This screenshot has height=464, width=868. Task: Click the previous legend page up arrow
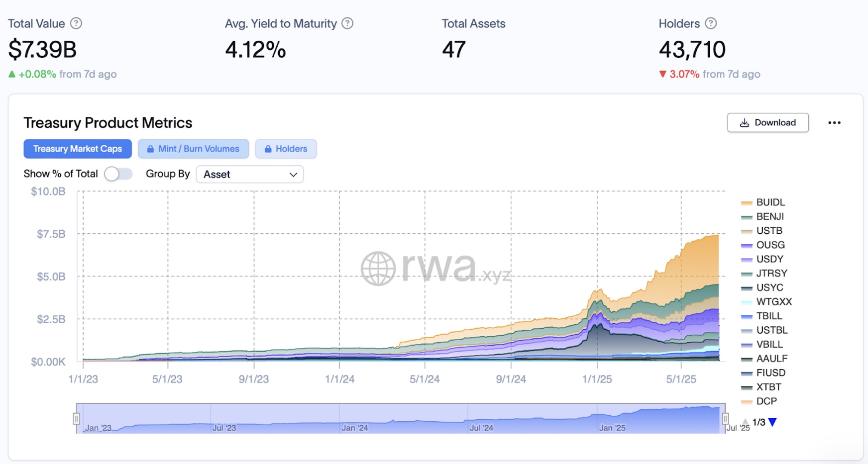pyautogui.click(x=745, y=422)
